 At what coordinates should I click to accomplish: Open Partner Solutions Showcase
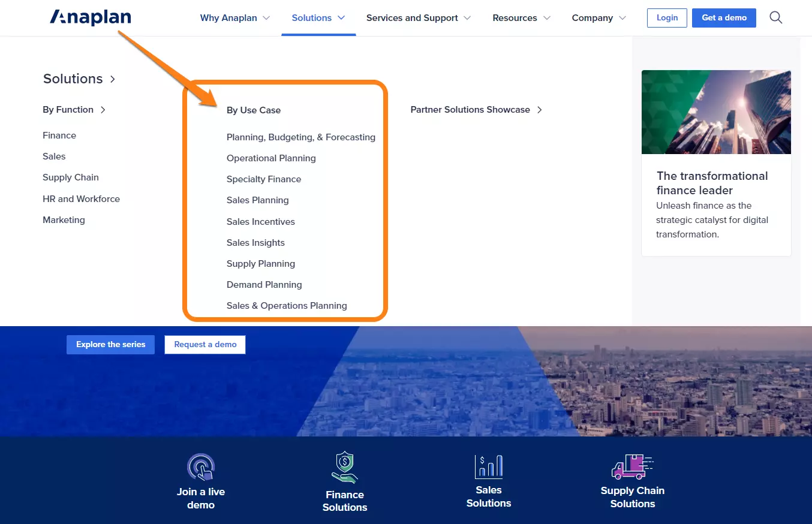coord(477,110)
